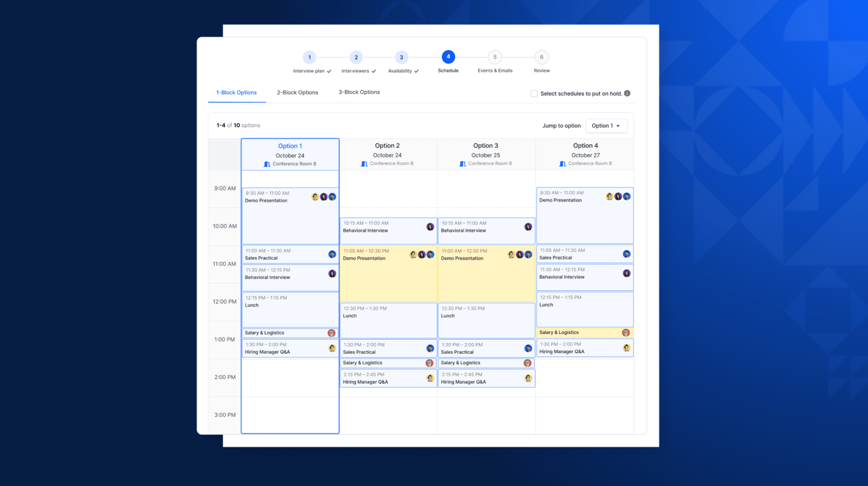Click the avatar on Sales Practical in Option 4
The width and height of the screenshot is (868, 486).
click(626, 254)
